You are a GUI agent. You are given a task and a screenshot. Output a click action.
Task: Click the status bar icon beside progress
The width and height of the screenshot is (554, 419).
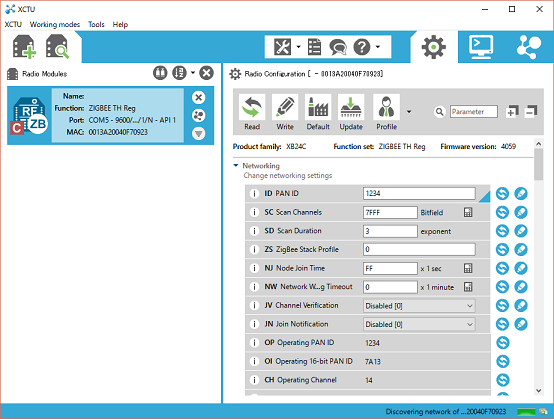(544, 412)
